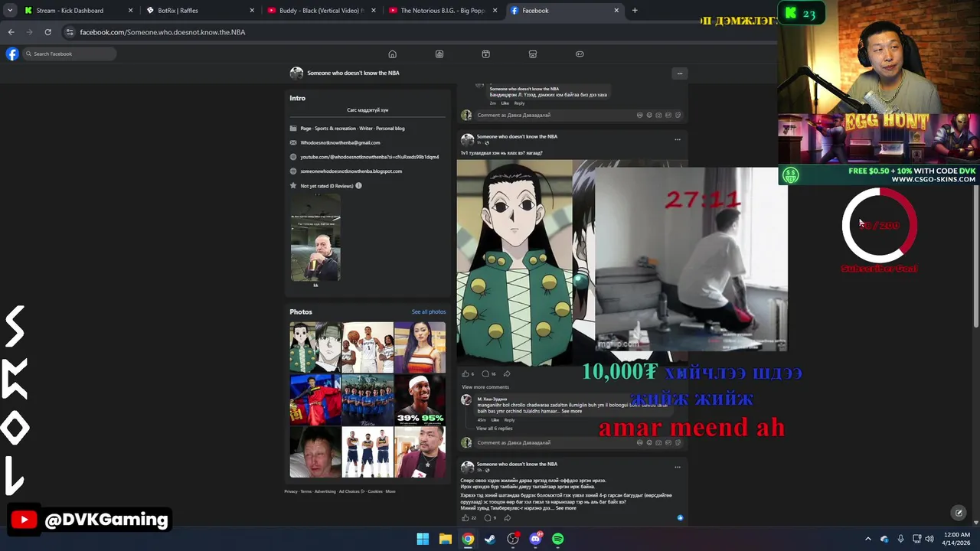Open three-dots menu on 1v1 post
The image size is (980, 551).
677,139
